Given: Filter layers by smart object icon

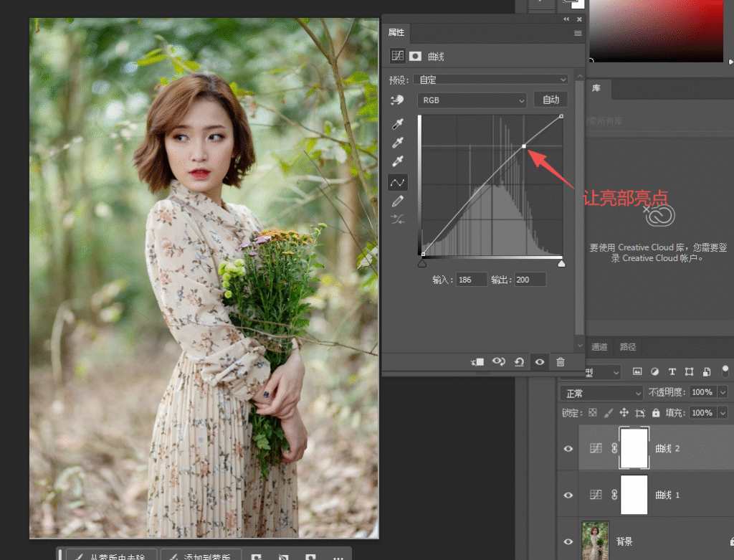Looking at the screenshot, I should click(x=707, y=371).
